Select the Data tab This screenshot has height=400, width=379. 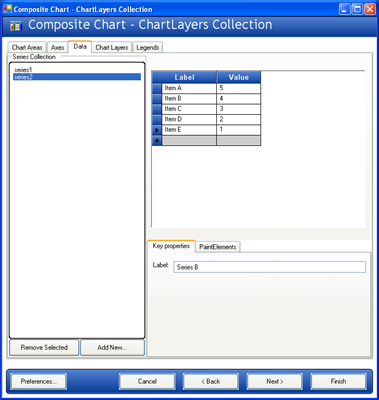click(x=80, y=47)
